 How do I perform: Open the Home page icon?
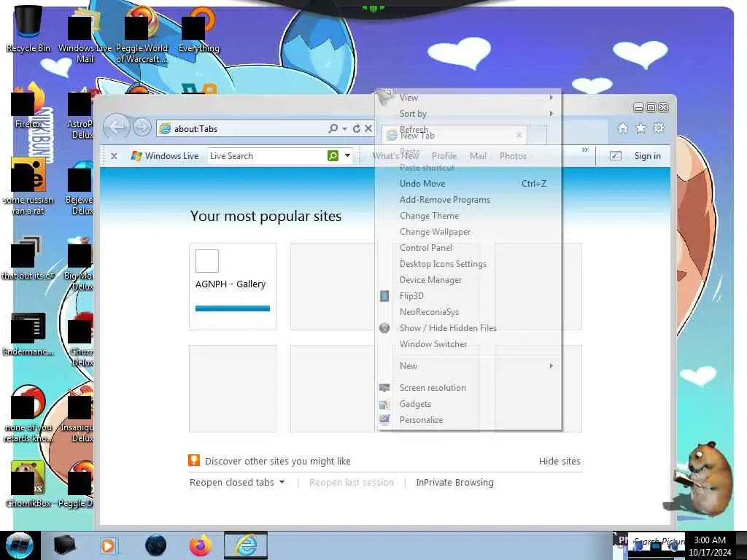tap(623, 128)
